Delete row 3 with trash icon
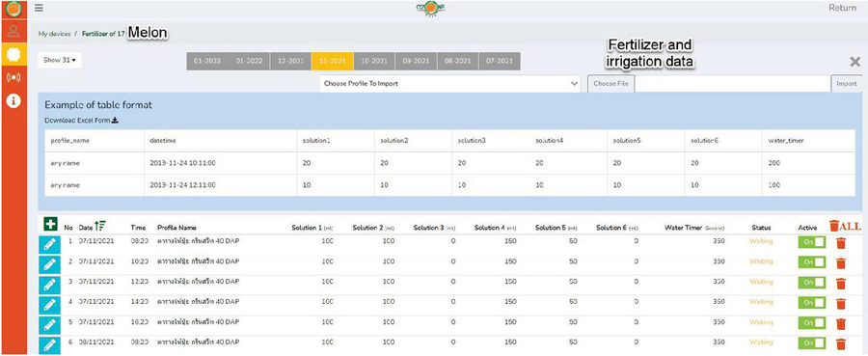 (841, 284)
